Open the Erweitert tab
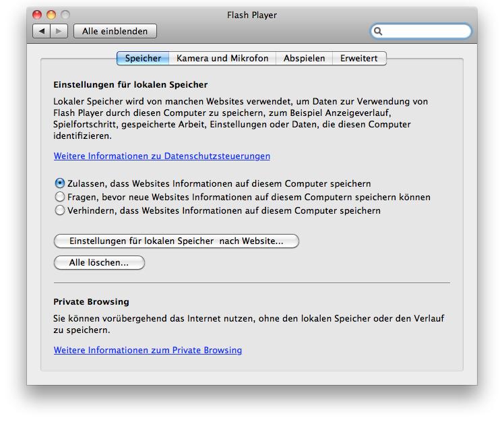The image size is (504, 422). [359, 58]
